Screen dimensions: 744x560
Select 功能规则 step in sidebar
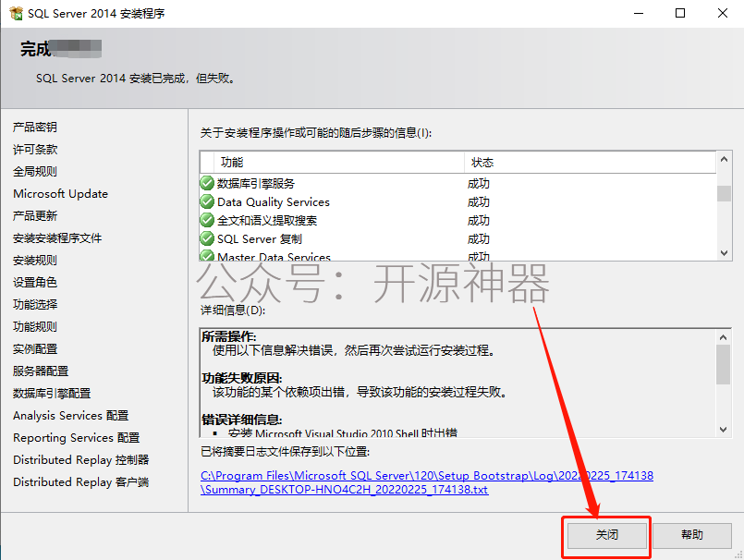[x=35, y=326]
